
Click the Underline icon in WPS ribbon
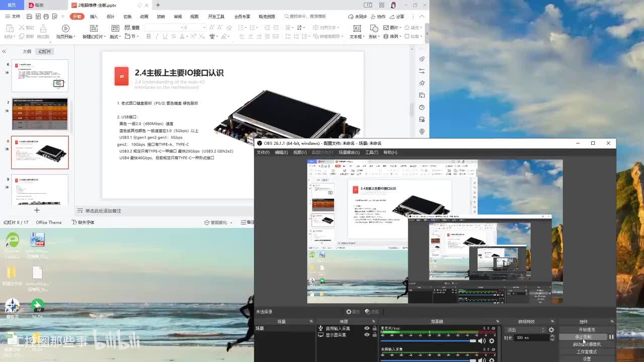(165, 36)
